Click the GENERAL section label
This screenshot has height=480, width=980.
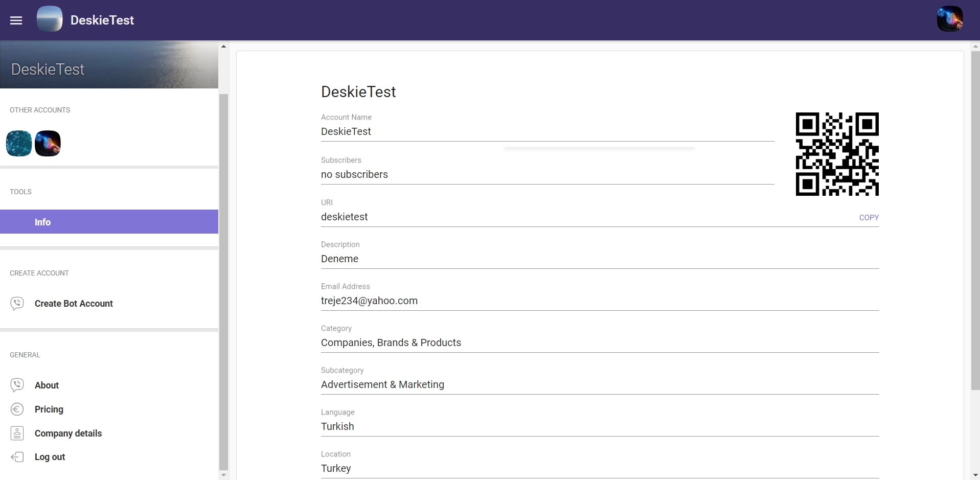pyautogui.click(x=25, y=355)
